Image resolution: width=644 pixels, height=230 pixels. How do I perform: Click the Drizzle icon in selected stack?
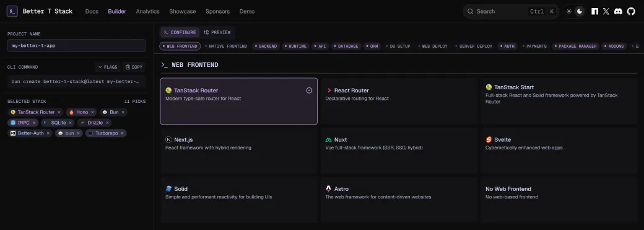(x=82, y=123)
